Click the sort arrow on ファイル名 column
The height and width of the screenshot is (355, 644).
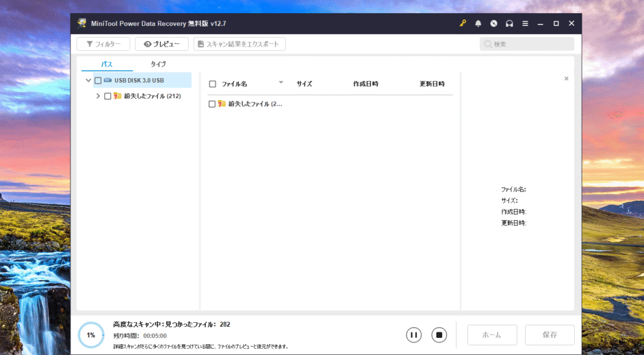(x=281, y=82)
